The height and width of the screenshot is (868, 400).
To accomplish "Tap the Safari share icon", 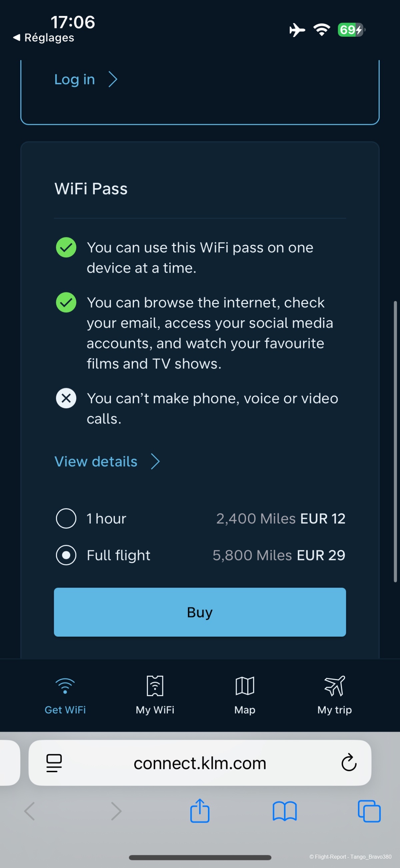I will click(x=200, y=811).
